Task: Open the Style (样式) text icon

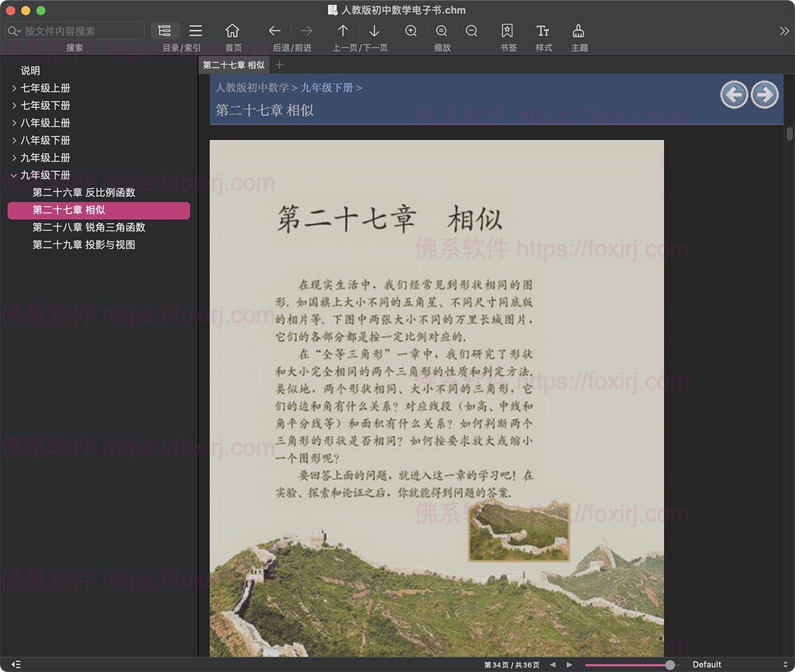Action: click(x=543, y=31)
